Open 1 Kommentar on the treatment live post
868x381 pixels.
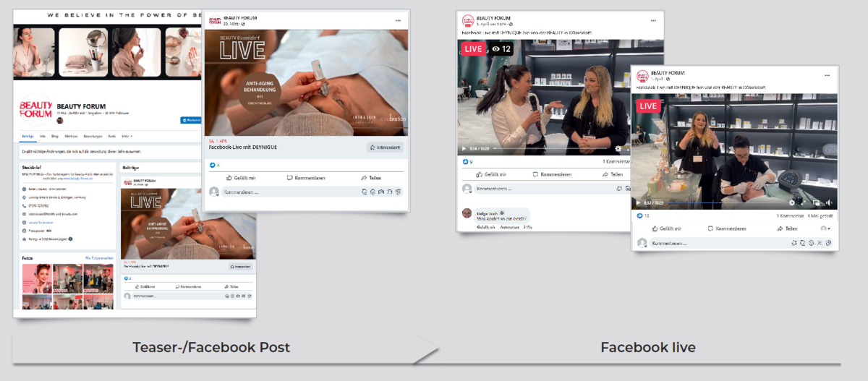pyautogui.click(x=791, y=215)
